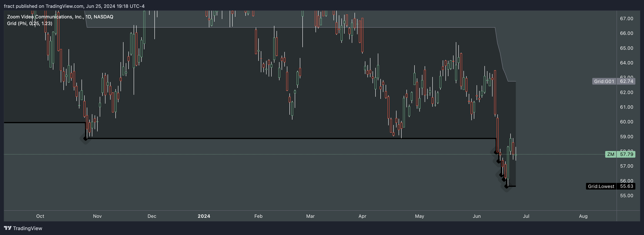644x235 pixels.
Task: Click the Oct label on time axis
Action: point(40,216)
